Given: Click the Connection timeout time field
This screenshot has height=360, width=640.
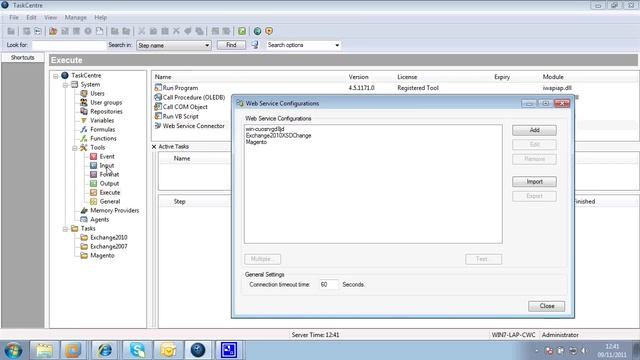Looking at the screenshot, I should tap(329, 284).
